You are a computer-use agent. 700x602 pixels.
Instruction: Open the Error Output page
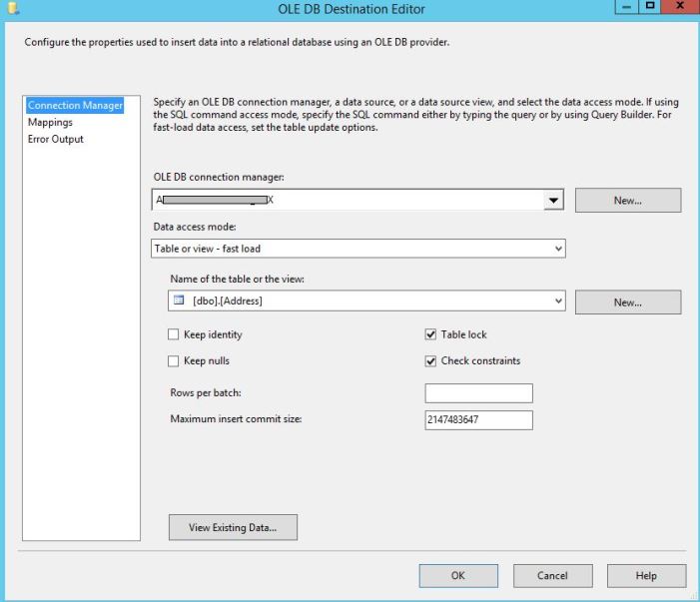pos(55,139)
